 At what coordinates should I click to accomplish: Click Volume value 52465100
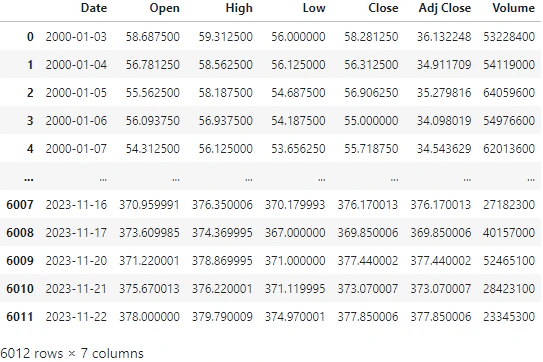(509, 261)
